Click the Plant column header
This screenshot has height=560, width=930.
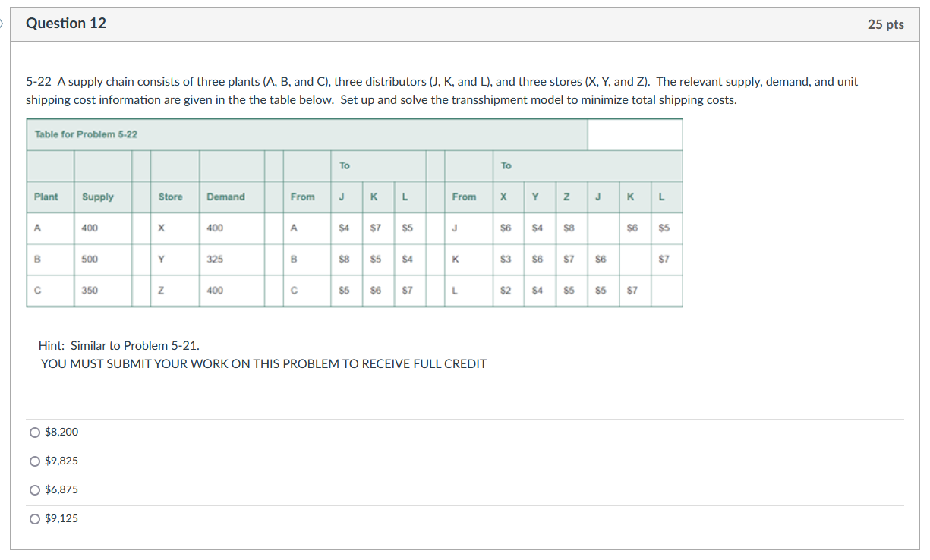pyautogui.click(x=48, y=197)
